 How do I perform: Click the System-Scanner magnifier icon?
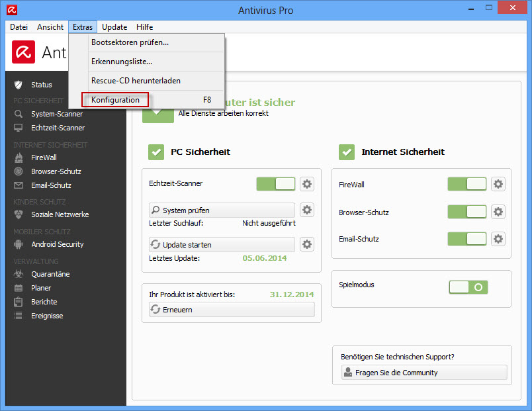click(x=19, y=114)
